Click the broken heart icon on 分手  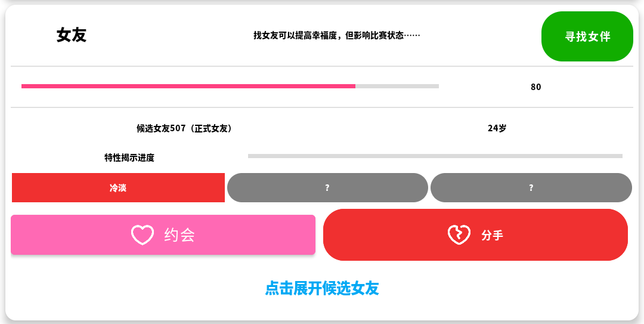pos(459,234)
